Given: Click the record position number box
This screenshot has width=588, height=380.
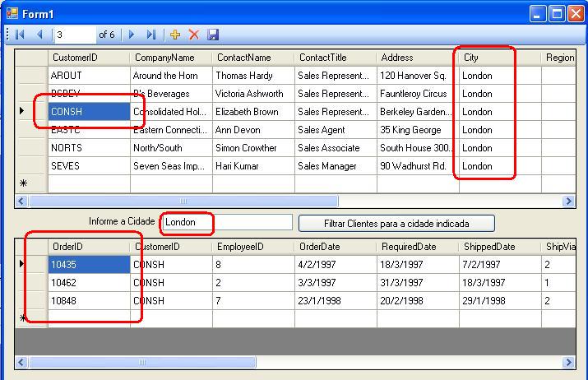Looking at the screenshot, I should [x=73, y=35].
